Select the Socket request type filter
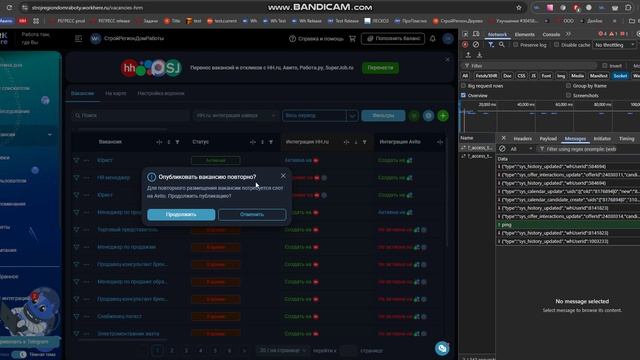640x360 pixels. [x=620, y=76]
